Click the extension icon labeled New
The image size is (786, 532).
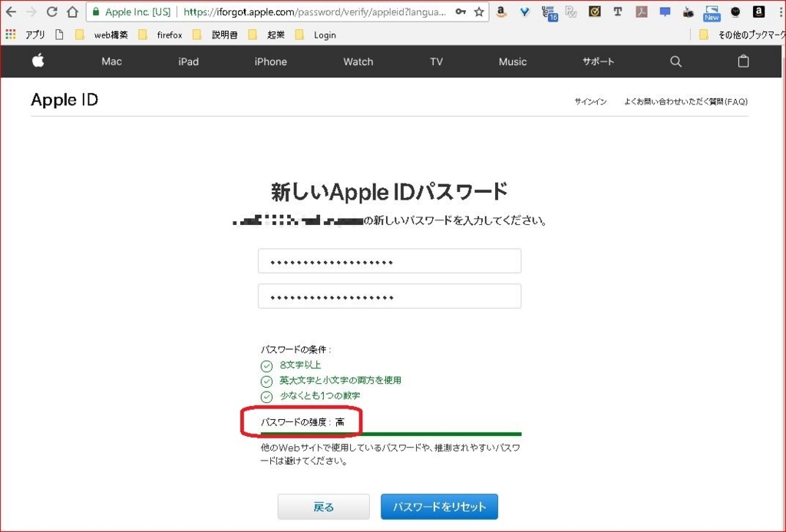(712, 13)
